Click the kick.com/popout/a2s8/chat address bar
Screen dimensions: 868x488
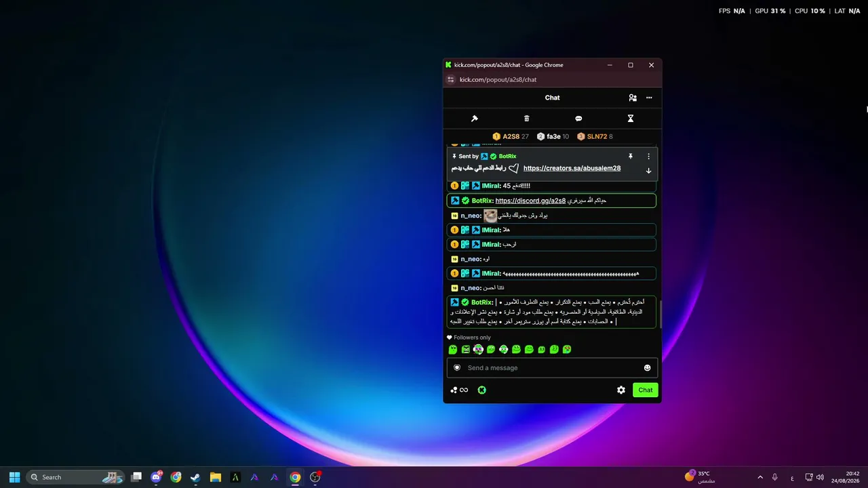[498, 79]
